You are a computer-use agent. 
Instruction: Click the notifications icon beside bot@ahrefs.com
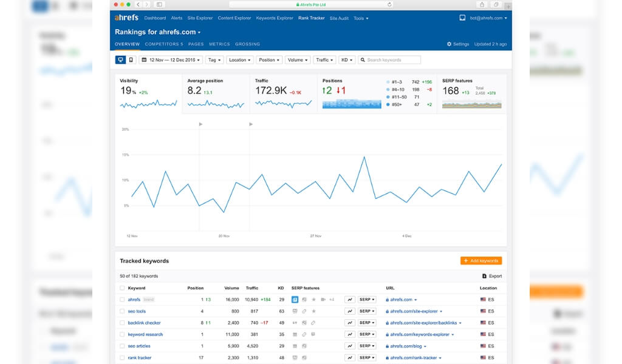coord(462,18)
